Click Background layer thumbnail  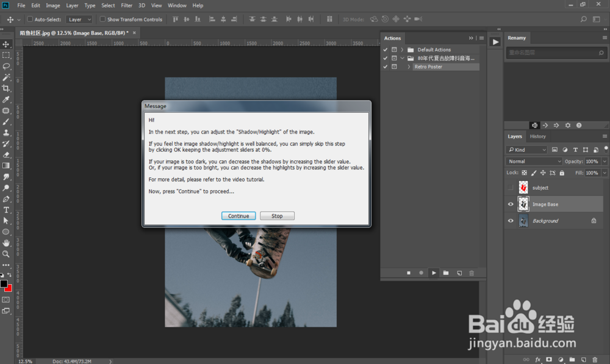tap(523, 221)
